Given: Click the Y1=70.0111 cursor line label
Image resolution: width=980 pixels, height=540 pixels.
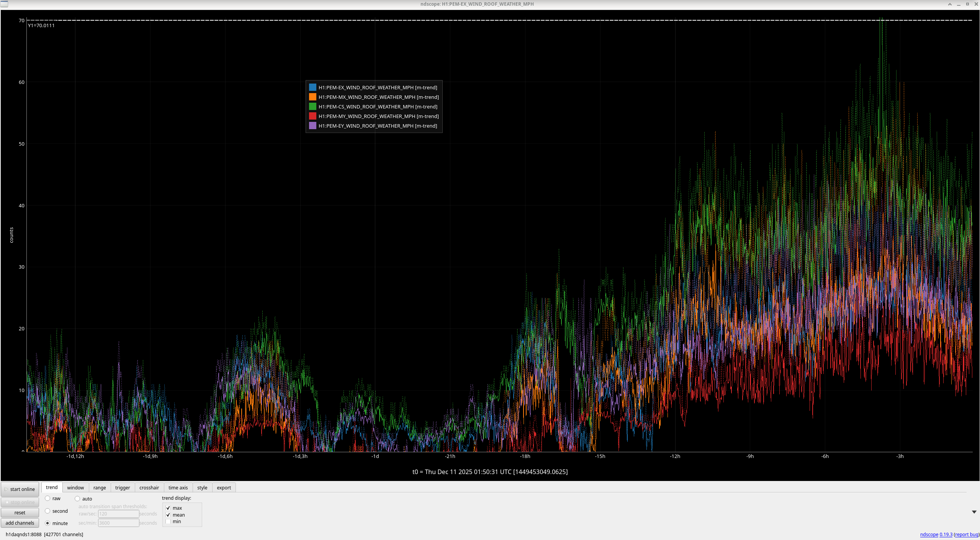Looking at the screenshot, I should pos(41,26).
